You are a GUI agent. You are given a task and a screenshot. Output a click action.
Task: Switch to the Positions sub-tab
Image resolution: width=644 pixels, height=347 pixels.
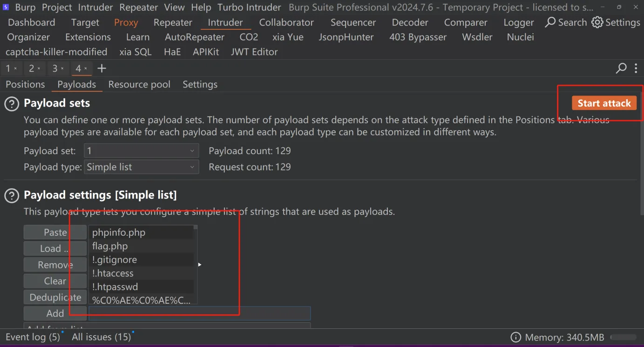25,84
